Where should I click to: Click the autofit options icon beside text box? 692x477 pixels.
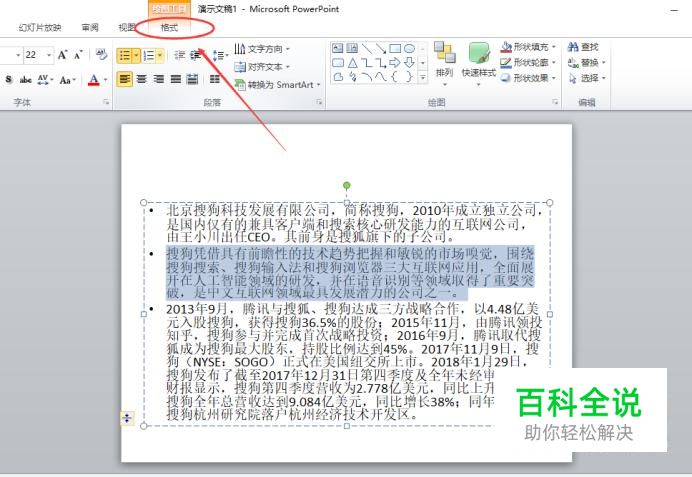point(127,417)
